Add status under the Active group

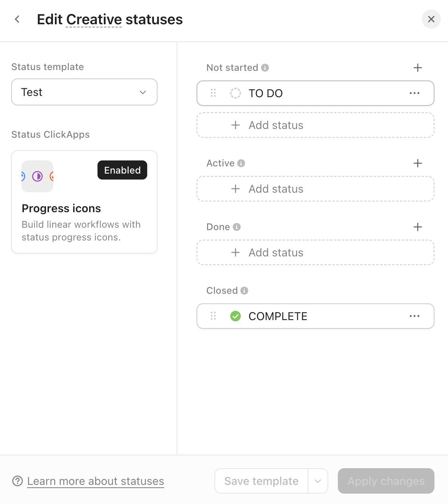(x=316, y=189)
